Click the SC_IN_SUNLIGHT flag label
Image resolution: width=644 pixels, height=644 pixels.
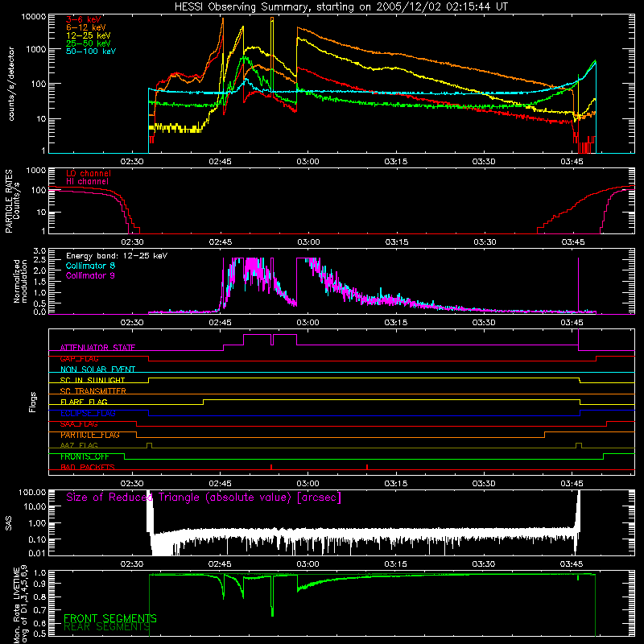pos(93,380)
